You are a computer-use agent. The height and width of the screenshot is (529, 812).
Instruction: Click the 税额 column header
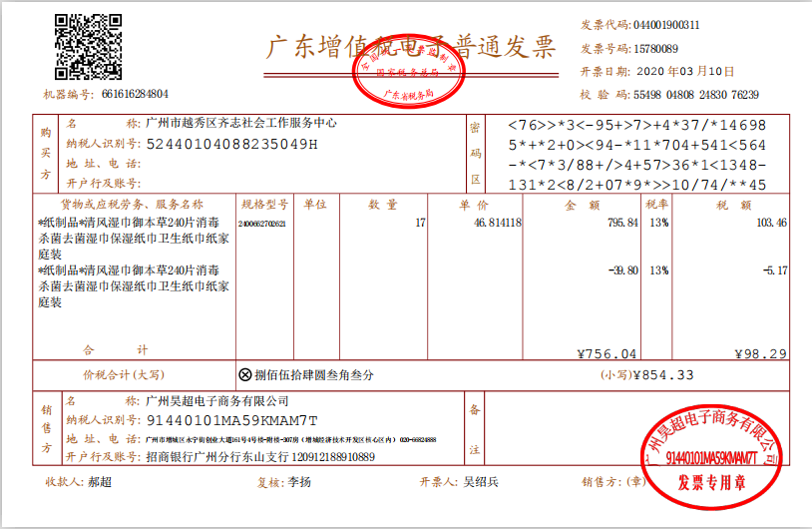click(734, 206)
